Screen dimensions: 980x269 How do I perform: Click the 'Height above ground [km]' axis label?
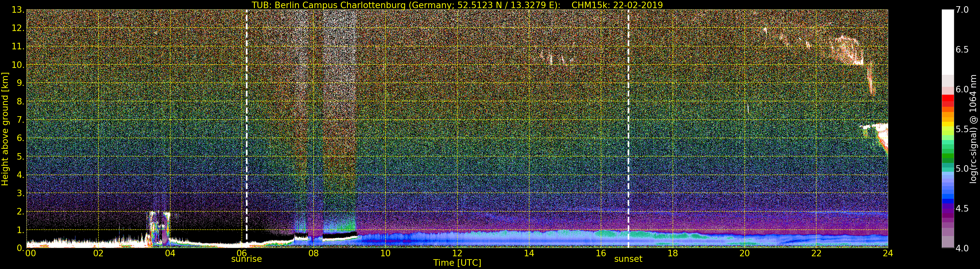(5, 129)
